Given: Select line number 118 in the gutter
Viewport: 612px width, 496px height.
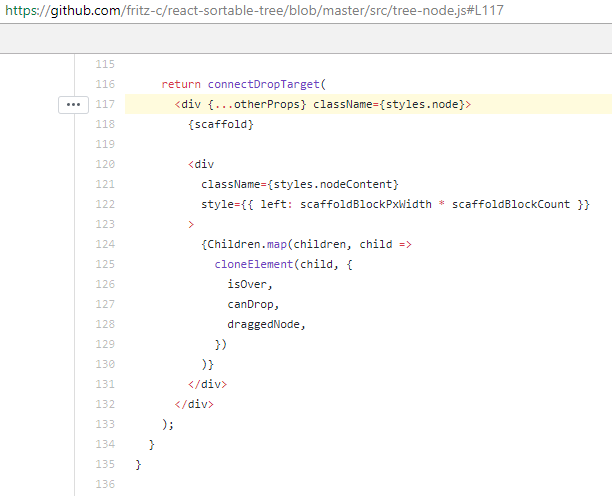Looking at the screenshot, I should pyautogui.click(x=104, y=124).
